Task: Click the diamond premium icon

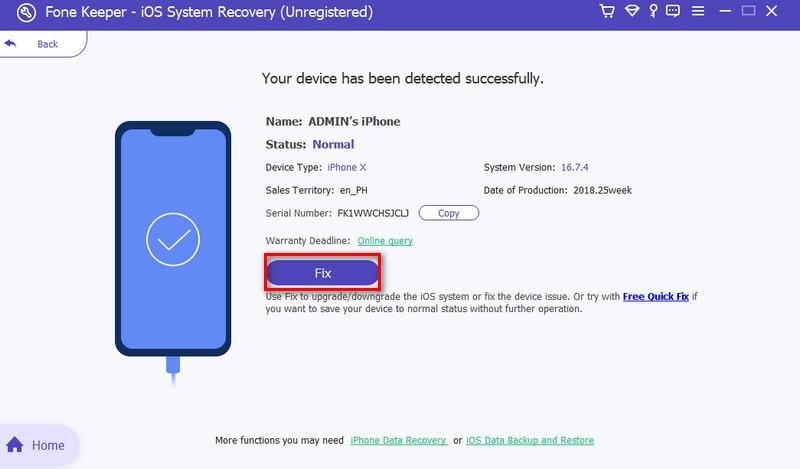Action: tap(632, 12)
